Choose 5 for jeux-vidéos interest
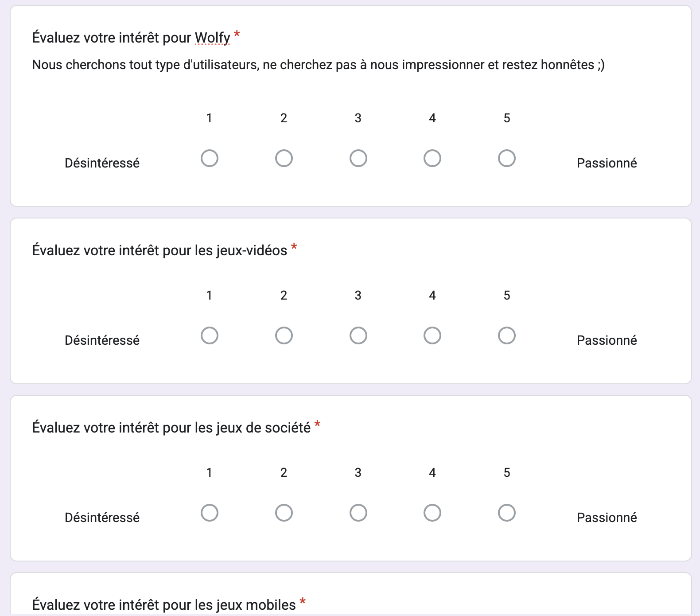Screen dimensions: 700x616 point(507,335)
